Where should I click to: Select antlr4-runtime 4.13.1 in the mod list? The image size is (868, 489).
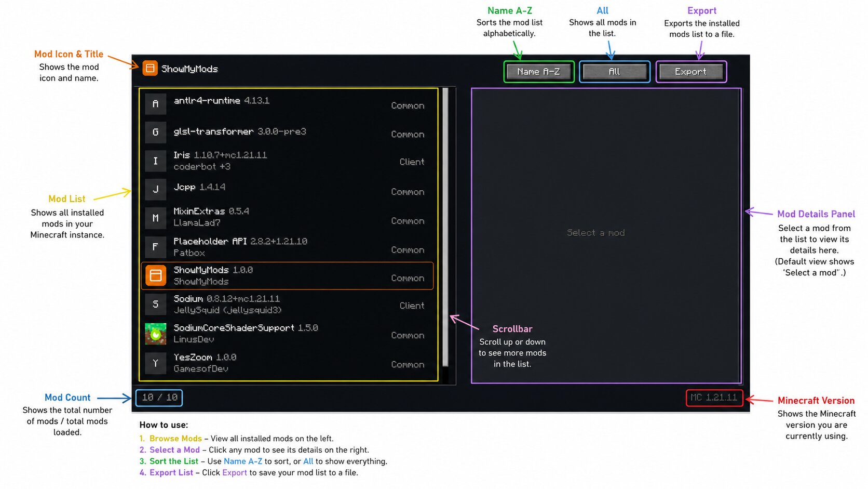tap(287, 104)
